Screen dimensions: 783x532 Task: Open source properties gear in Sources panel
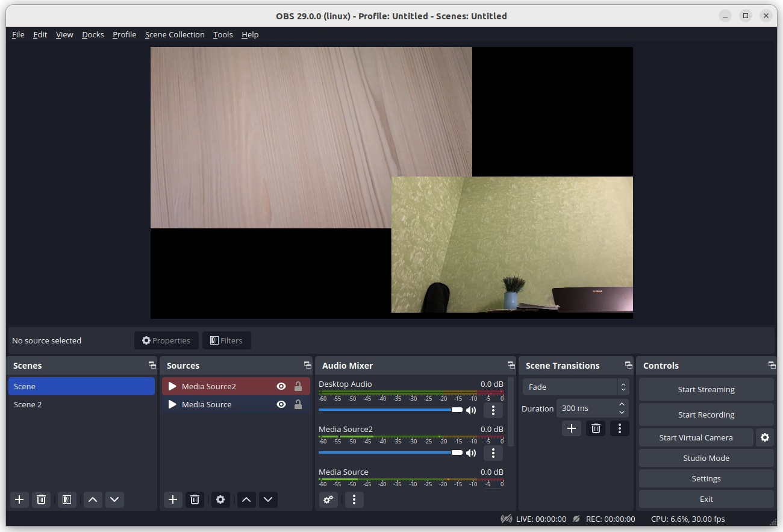pyautogui.click(x=220, y=499)
